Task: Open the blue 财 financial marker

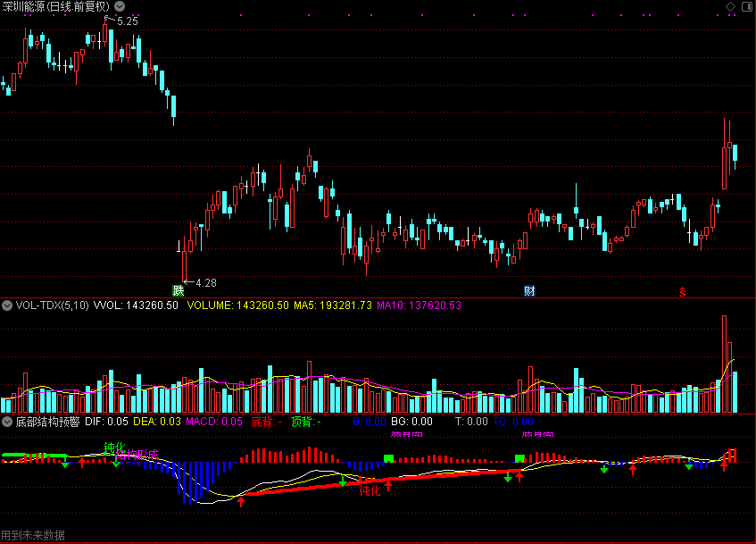Action: pos(529,290)
